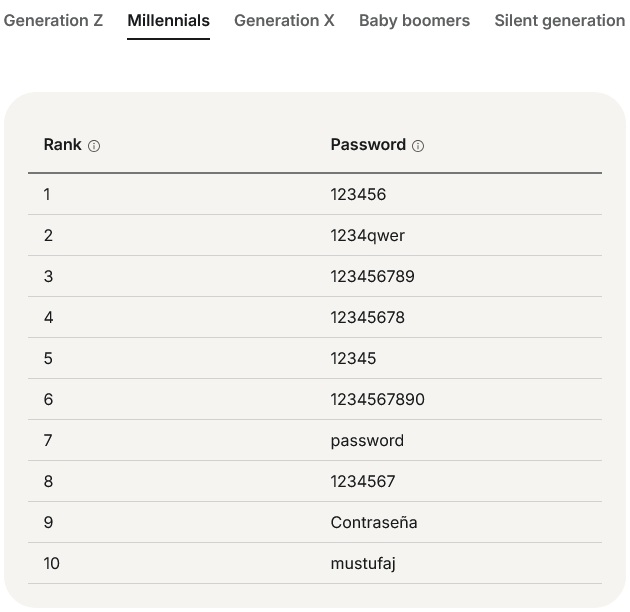This screenshot has width=630, height=612.
Task: Click the 1234qwer password entry
Action: tap(367, 235)
